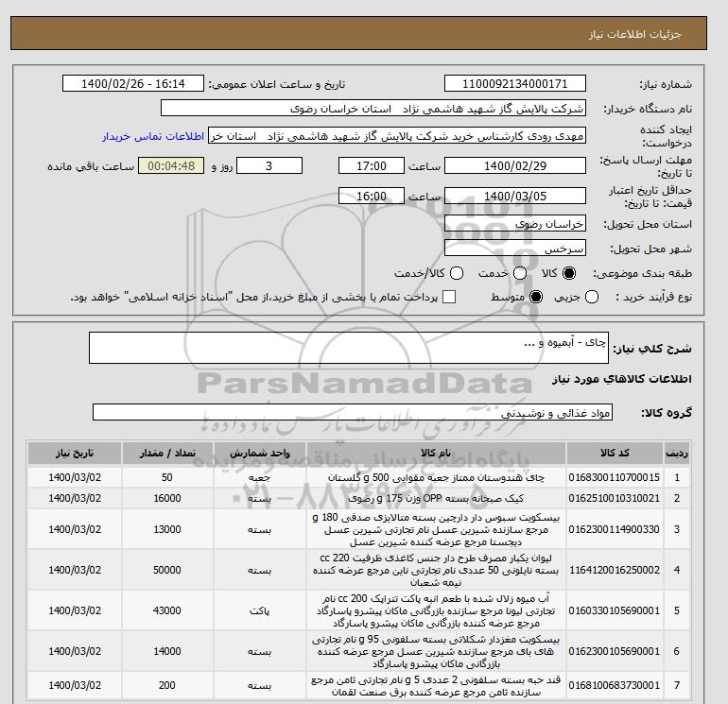Click the نام کالا column header
728x704 pixels.
[436, 453]
